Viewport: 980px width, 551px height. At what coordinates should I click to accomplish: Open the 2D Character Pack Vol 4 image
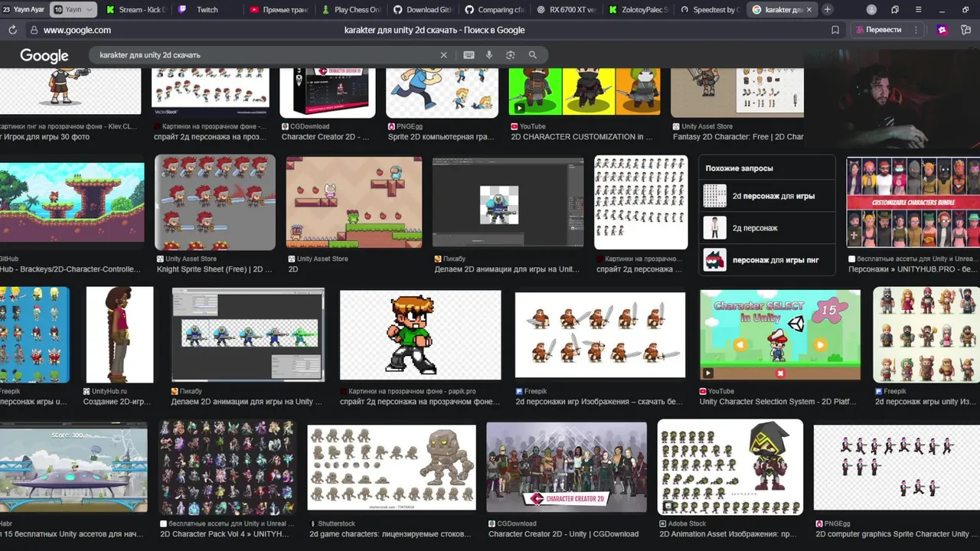[x=227, y=468]
